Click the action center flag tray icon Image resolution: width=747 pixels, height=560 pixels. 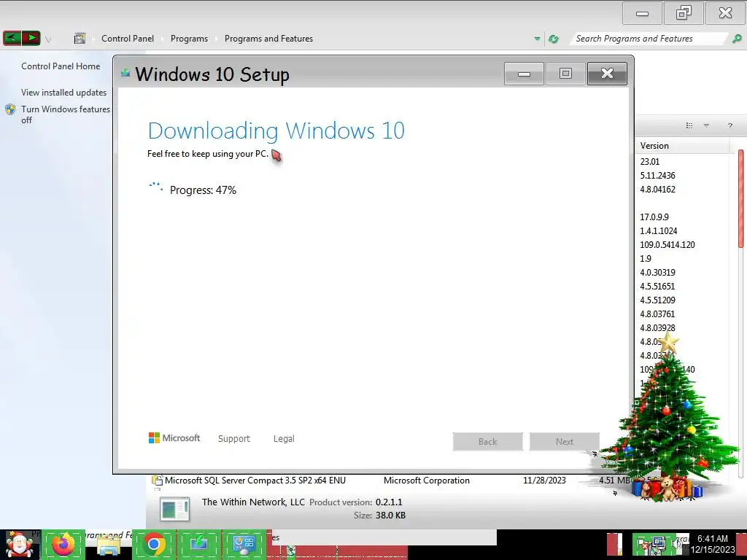pyautogui.click(x=642, y=544)
